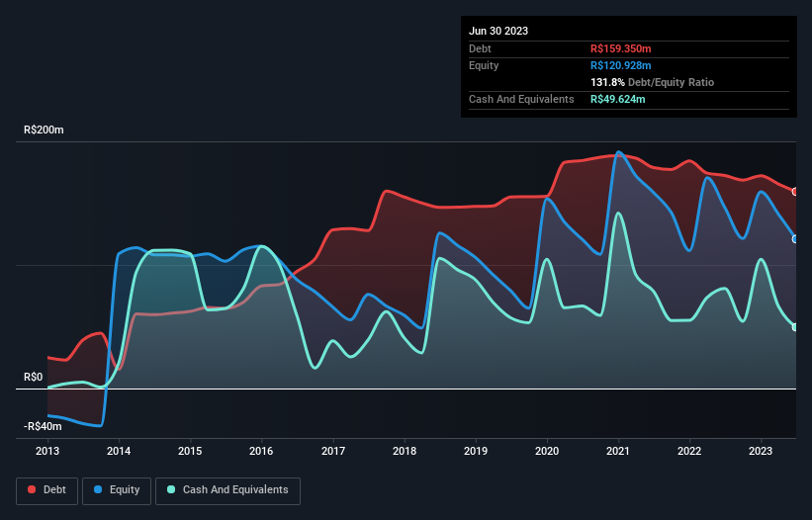Click the red Debt endpoint marker

[x=795, y=192]
